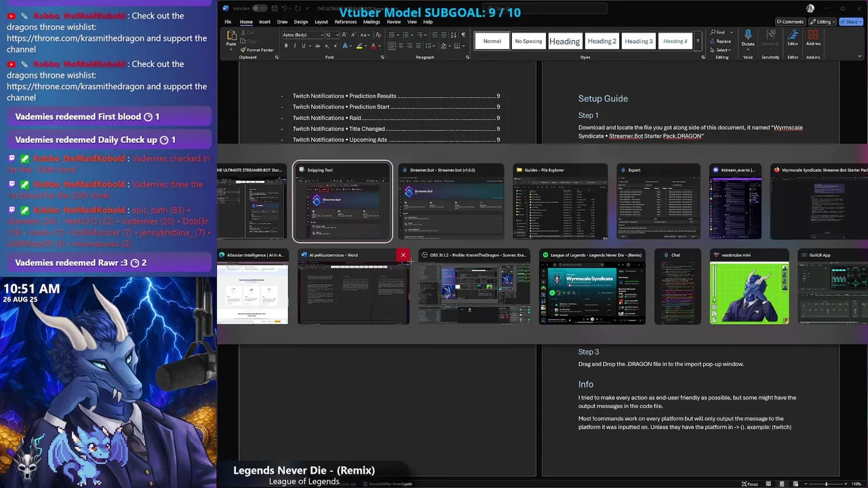This screenshot has height=488, width=868.
Task: Decrease font size with the shrink icon
Action: [353, 35]
